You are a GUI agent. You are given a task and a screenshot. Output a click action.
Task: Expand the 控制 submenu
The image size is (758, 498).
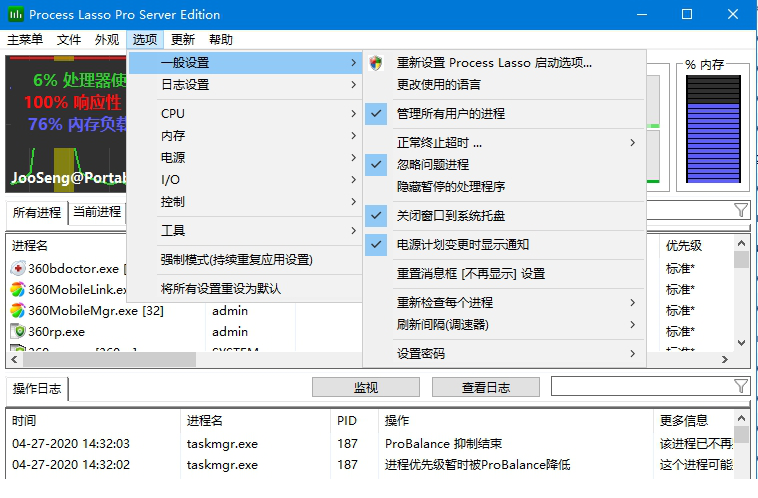[x=246, y=202]
